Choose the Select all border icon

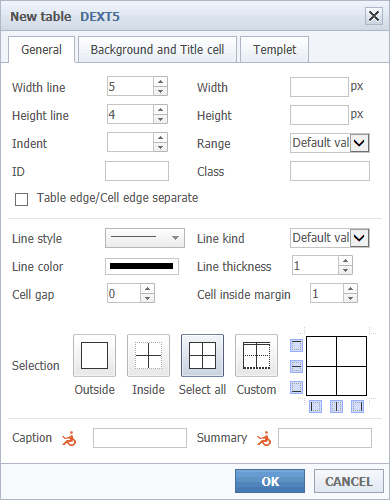pyautogui.click(x=202, y=356)
